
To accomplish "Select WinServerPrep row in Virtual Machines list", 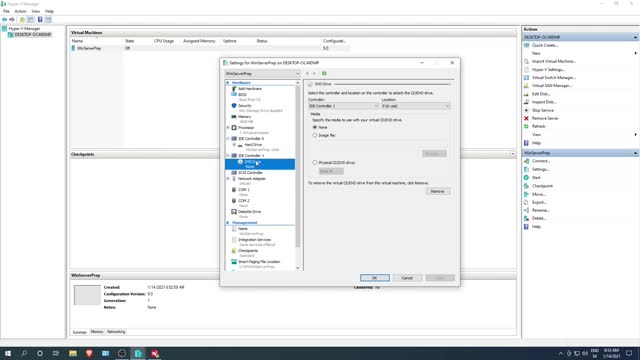I will coord(210,48).
